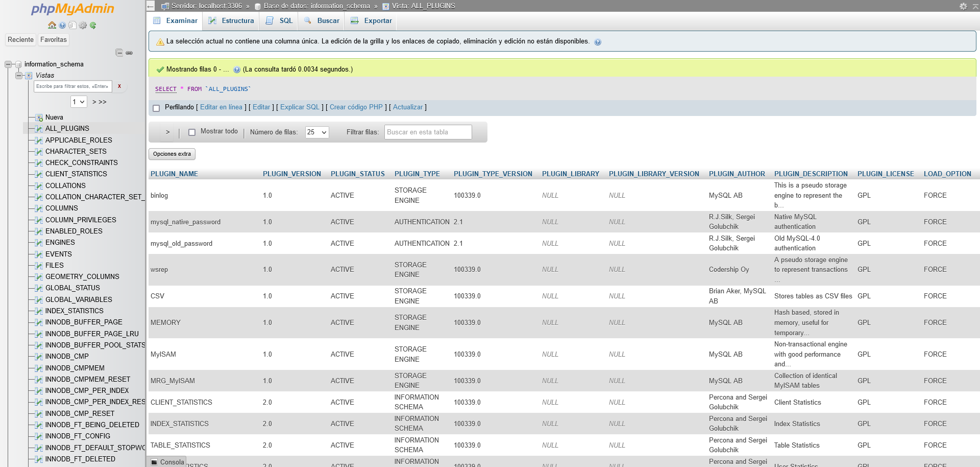Open navigation panel settings gear icon

click(83, 25)
